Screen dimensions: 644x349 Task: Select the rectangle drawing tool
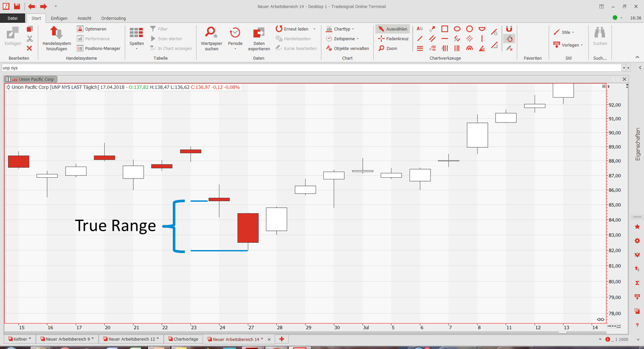click(x=445, y=29)
